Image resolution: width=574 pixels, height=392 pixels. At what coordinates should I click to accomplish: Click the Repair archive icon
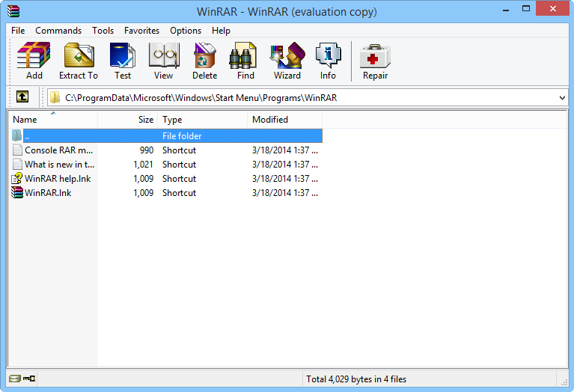[x=375, y=61]
